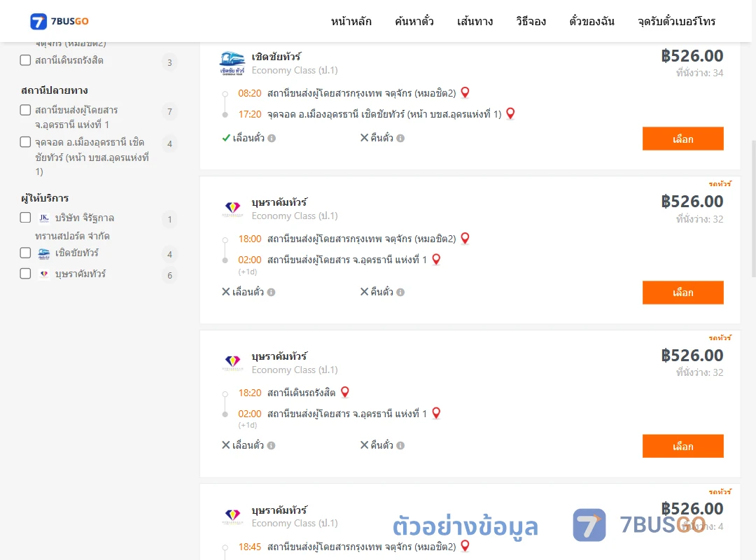Click เชิดชัยทัวร์ bus logo in filter list
The height and width of the screenshot is (560, 756).
pyautogui.click(x=44, y=253)
